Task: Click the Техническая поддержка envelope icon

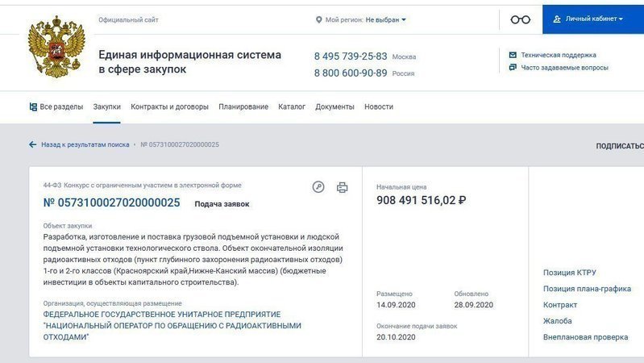Action: pyautogui.click(x=513, y=55)
